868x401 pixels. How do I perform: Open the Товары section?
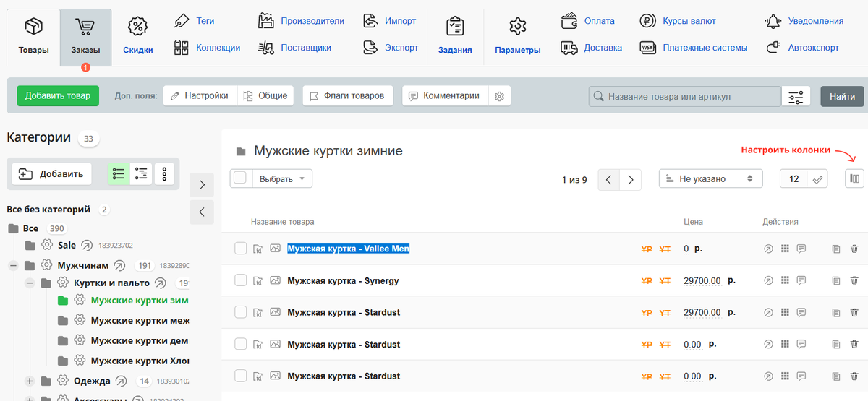pyautogui.click(x=33, y=38)
